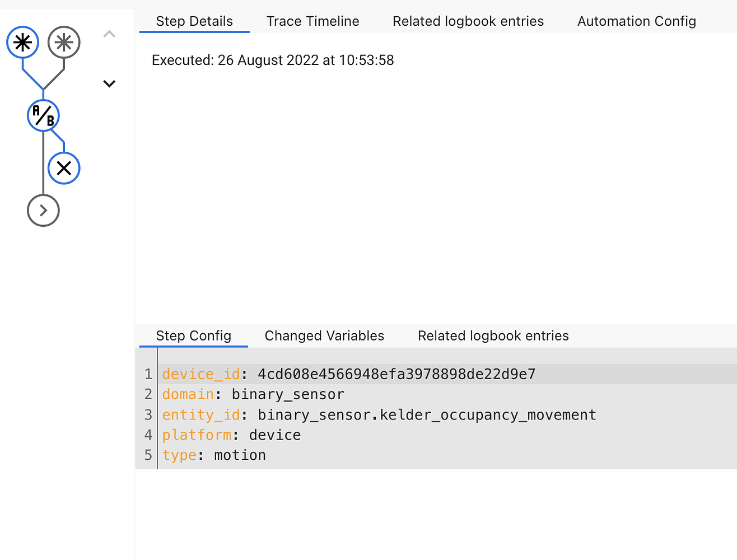Image resolution: width=737 pixels, height=560 pixels.
Task: Select the X stopped-branch node
Action: click(64, 167)
